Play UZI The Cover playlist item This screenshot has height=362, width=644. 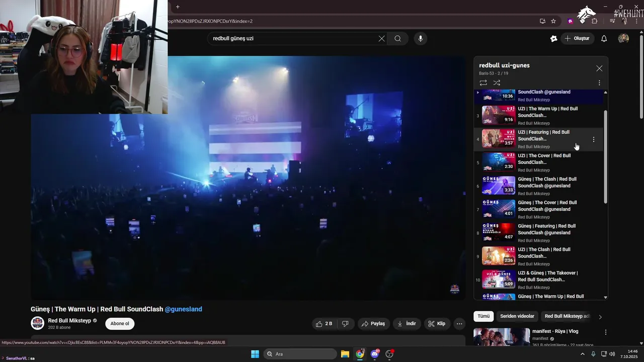click(539, 162)
